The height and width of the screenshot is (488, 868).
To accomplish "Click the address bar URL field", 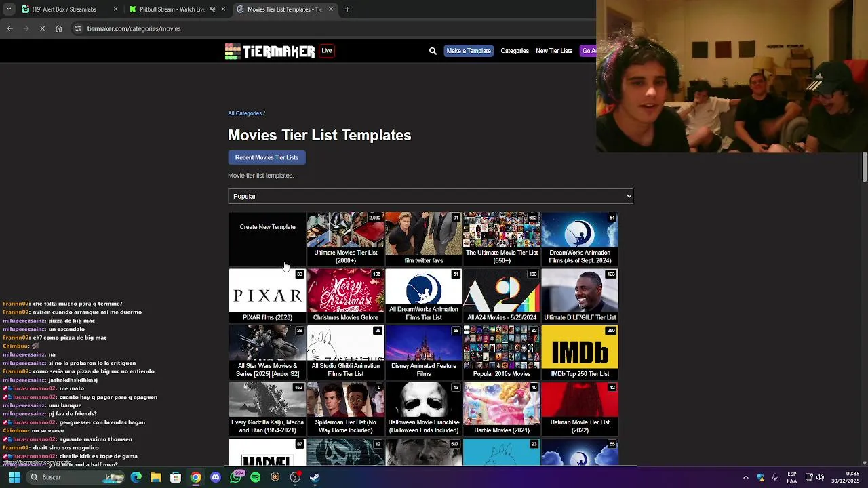I will 332,28.
